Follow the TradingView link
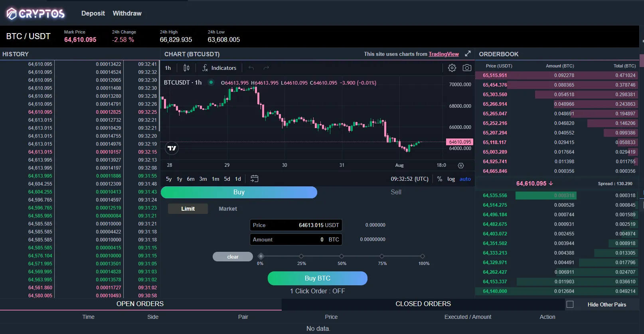The image size is (644, 334). [444, 54]
